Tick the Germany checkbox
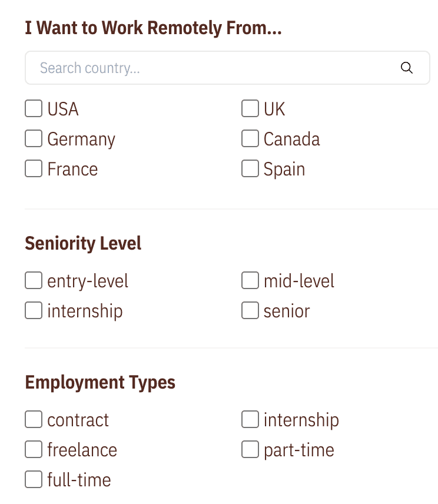 (x=34, y=139)
